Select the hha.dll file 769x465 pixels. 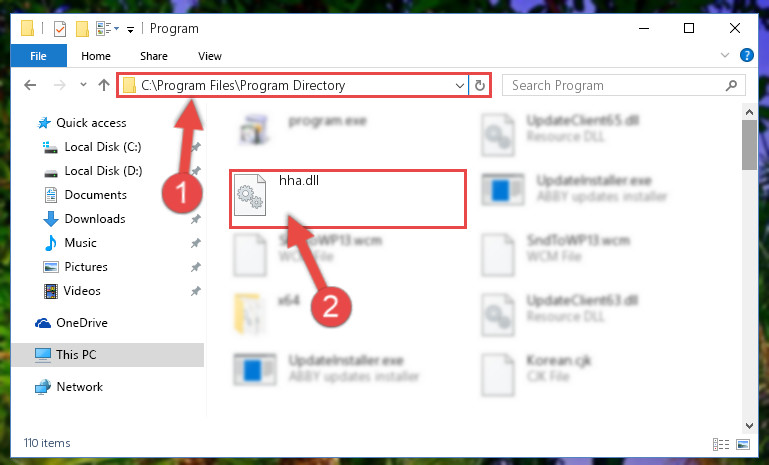[x=348, y=199]
